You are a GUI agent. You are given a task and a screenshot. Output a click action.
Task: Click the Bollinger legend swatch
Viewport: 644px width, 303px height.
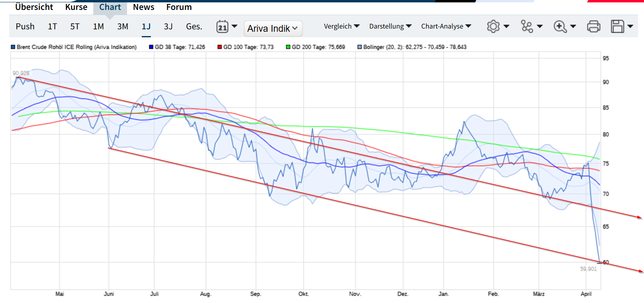[x=360, y=47]
